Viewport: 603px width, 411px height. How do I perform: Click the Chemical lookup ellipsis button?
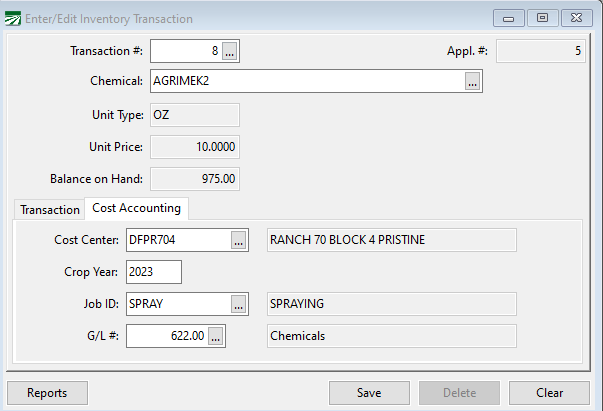[473, 82]
